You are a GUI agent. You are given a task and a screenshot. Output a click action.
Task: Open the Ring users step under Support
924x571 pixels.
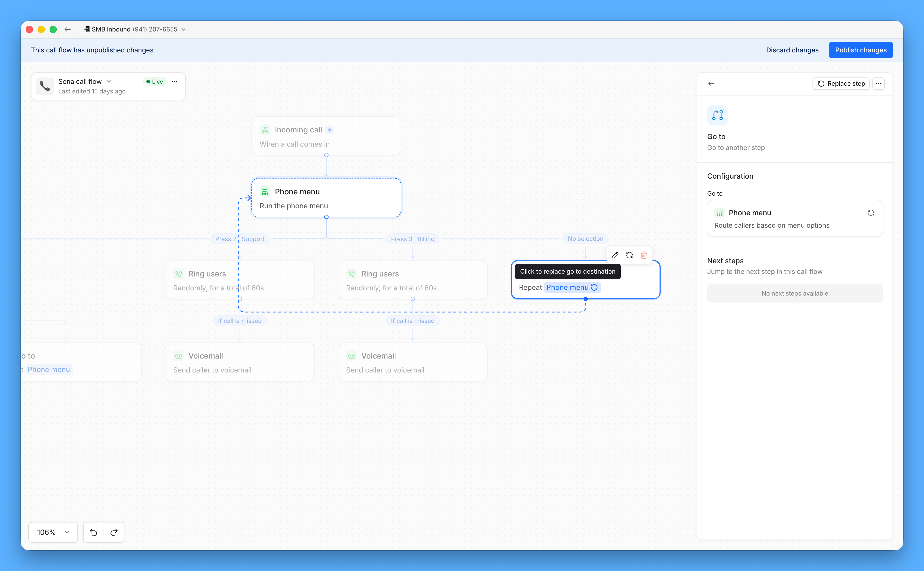coord(240,280)
